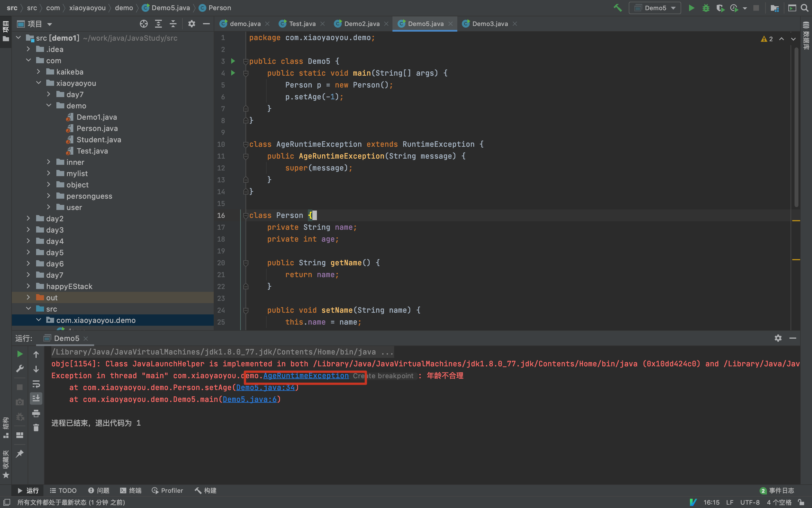
Task: Toggle soft-wrap in run console
Action: coord(36,384)
